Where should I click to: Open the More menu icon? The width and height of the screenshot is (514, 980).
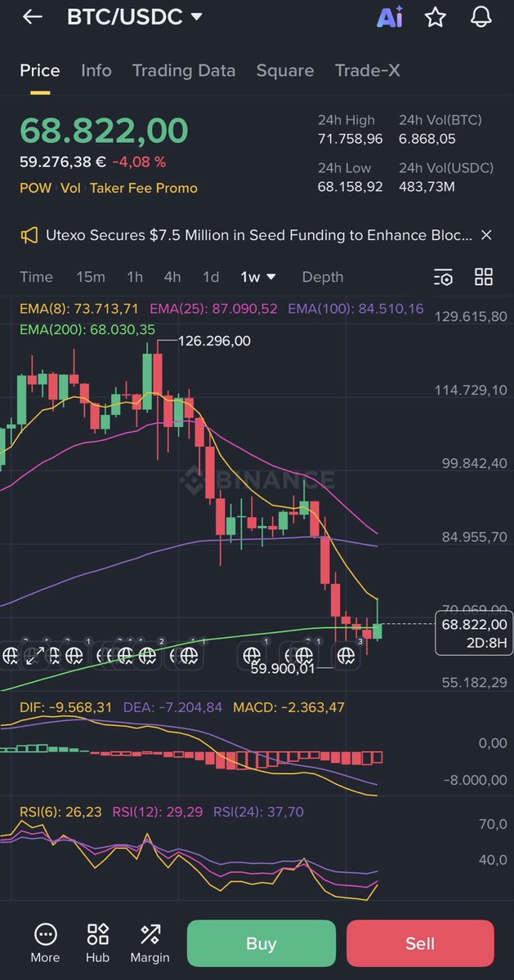[45, 943]
